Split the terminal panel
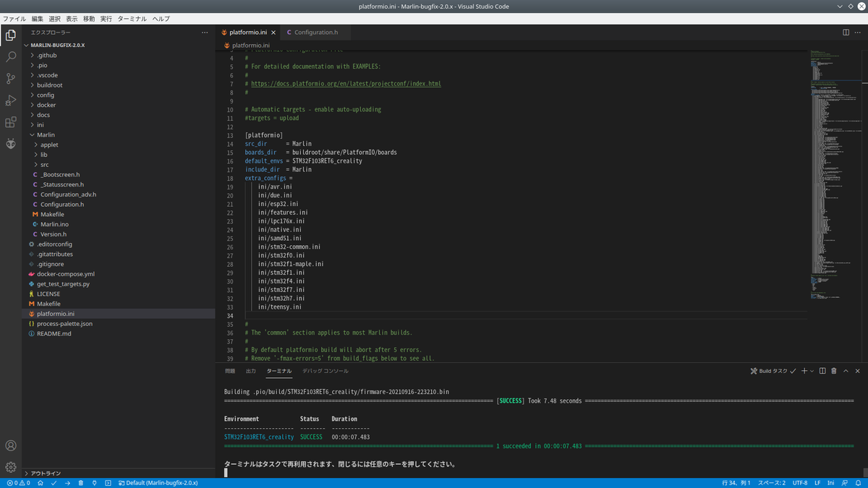868x488 pixels. [x=822, y=371]
